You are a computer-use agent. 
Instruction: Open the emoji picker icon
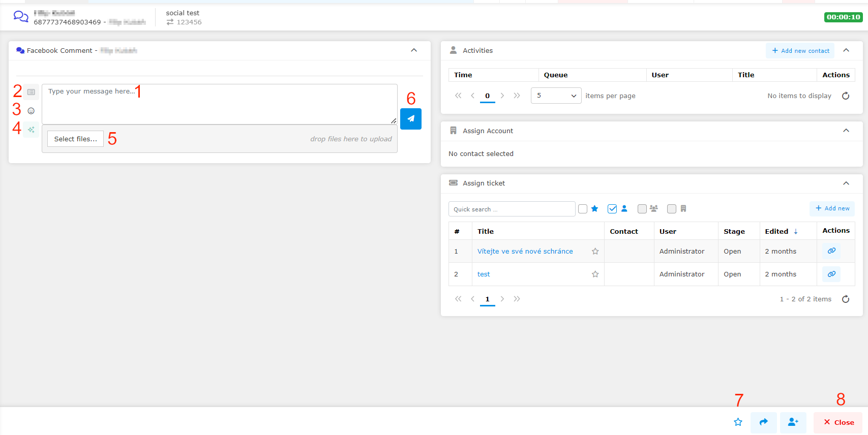click(x=31, y=111)
